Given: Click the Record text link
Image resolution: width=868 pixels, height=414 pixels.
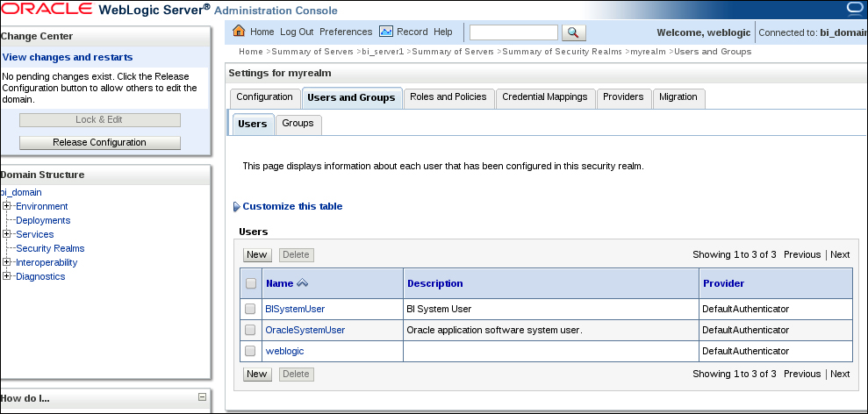Looking at the screenshot, I should [x=412, y=32].
